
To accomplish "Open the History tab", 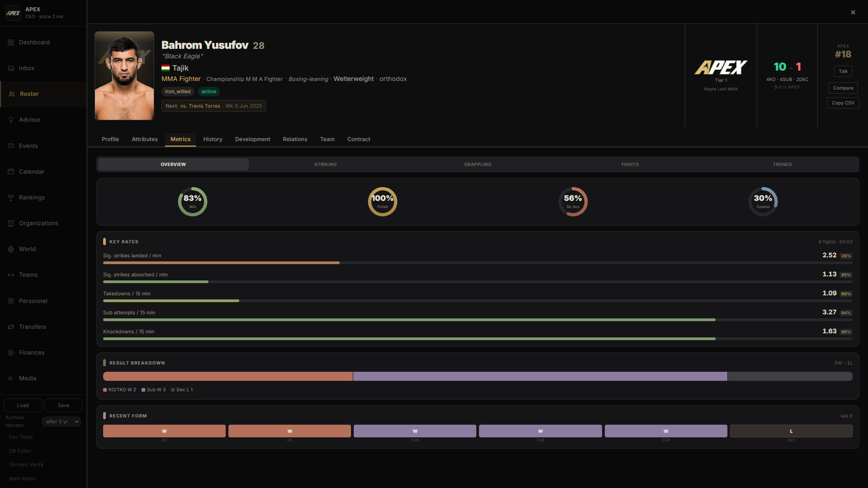I will coord(213,139).
